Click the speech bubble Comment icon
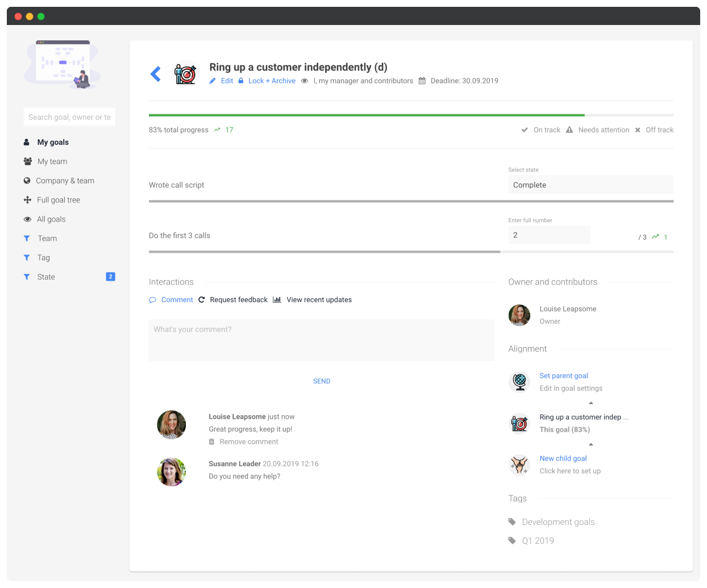 coord(152,300)
